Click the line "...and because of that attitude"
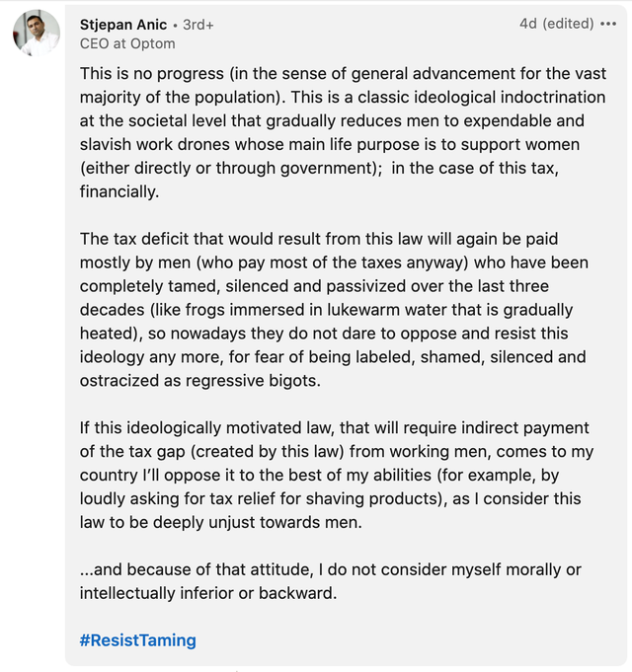 pyautogui.click(x=330, y=569)
